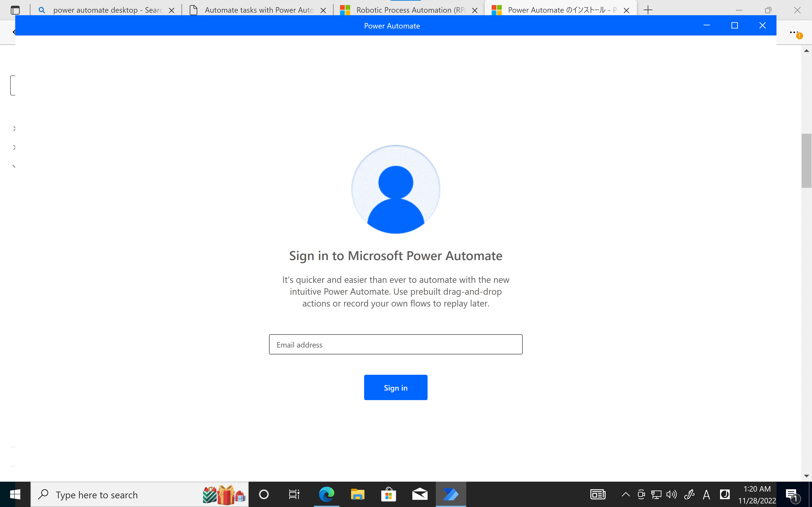This screenshot has width=812, height=507.
Task: Open the News and interests widget
Action: (598, 494)
